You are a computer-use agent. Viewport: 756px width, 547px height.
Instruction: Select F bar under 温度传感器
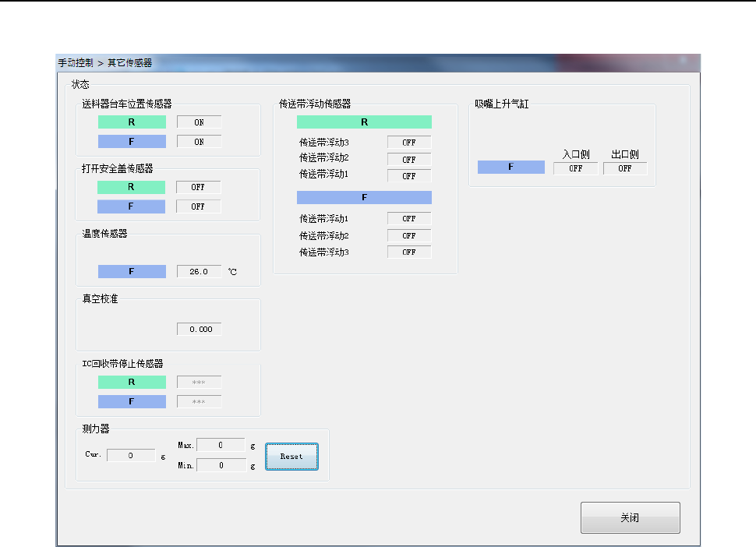(x=132, y=271)
